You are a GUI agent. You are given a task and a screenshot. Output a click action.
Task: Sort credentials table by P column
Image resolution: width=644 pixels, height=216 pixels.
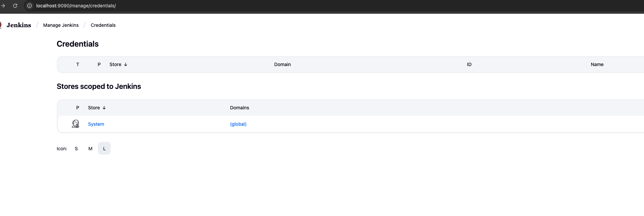pyautogui.click(x=99, y=64)
